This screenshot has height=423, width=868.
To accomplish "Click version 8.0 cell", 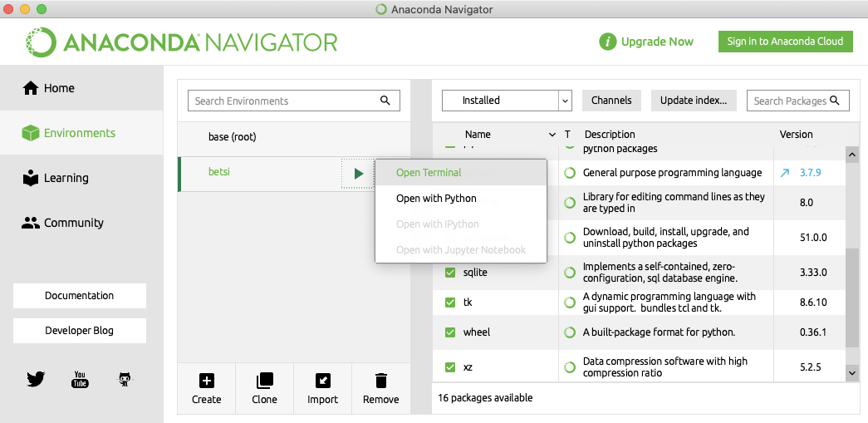I will (807, 203).
